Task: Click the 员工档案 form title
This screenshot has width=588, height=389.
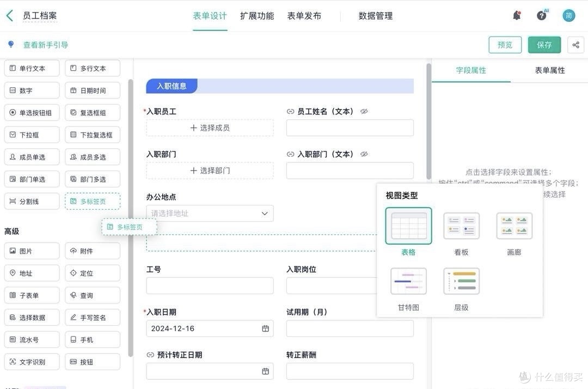Action: tap(40, 16)
